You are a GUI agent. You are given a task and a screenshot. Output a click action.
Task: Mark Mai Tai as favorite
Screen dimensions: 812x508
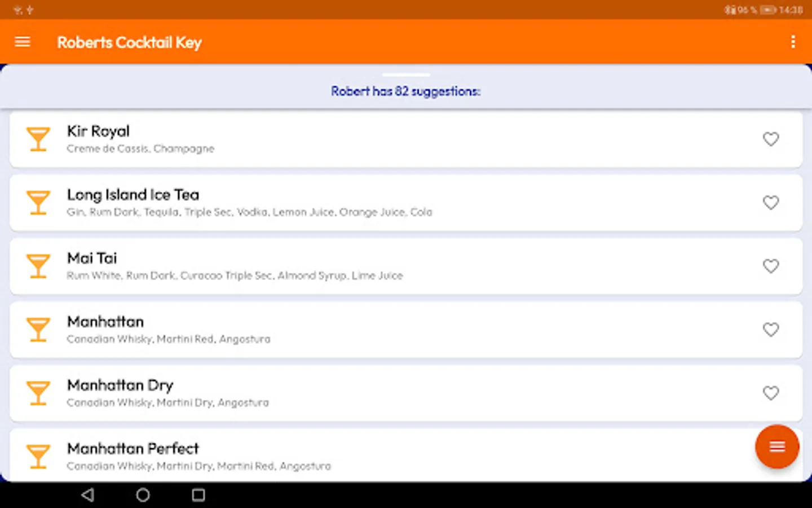tap(770, 266)
